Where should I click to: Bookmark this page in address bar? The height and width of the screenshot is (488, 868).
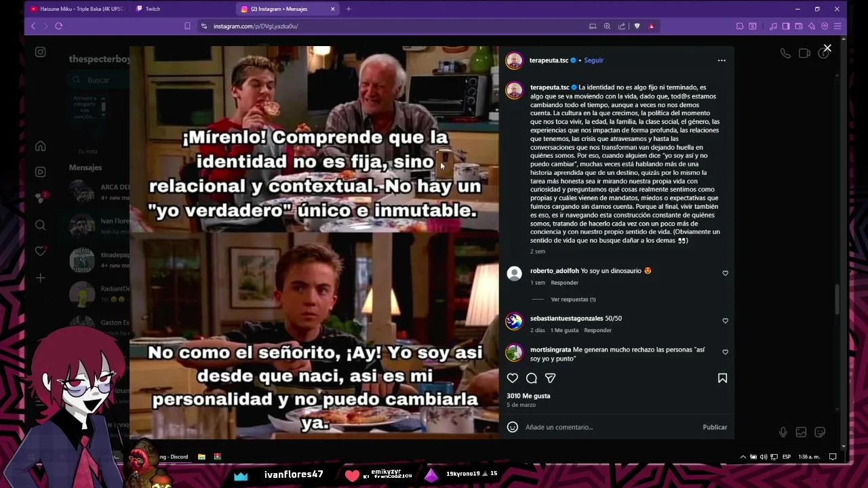(187, 26)
